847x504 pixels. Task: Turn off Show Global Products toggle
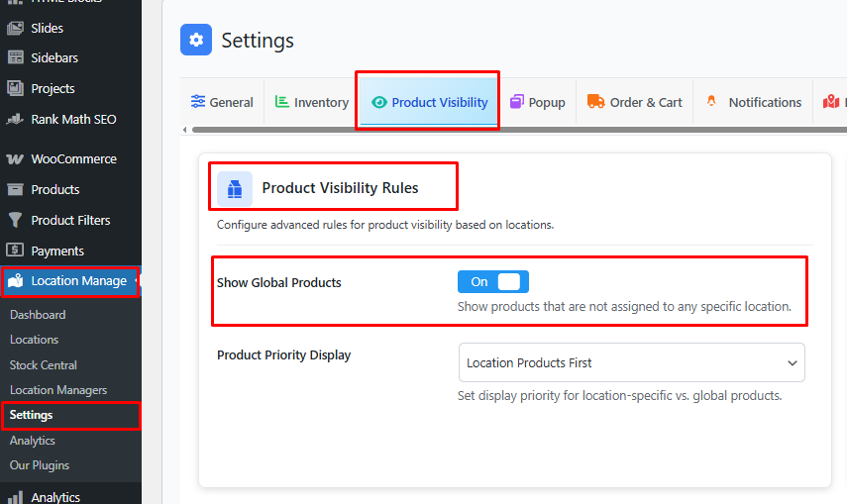tap(493, 282)
